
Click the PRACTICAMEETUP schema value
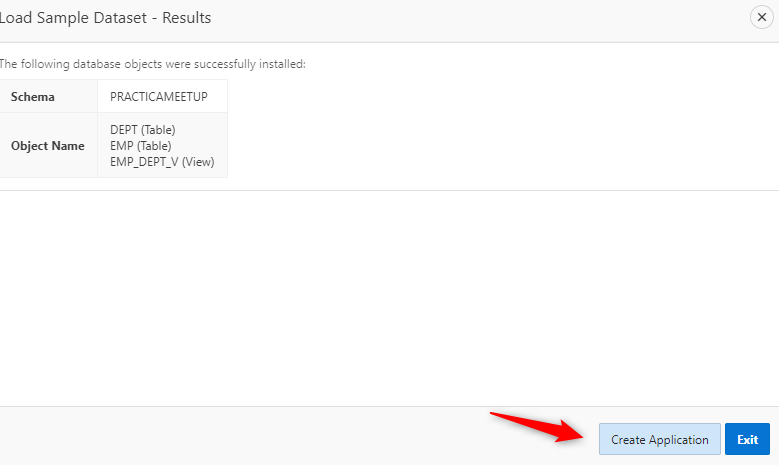pyautogui.click(x=158, y=97)
